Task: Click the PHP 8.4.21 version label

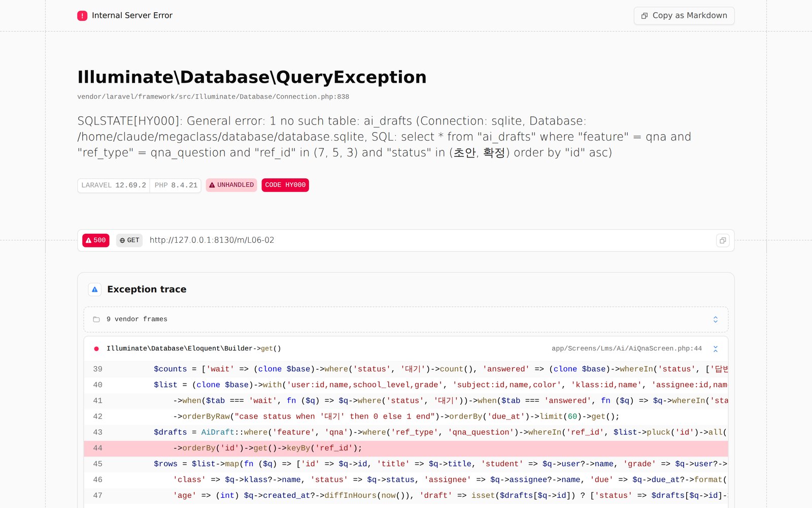Action: pyautogui.click(x=176, y=185)
